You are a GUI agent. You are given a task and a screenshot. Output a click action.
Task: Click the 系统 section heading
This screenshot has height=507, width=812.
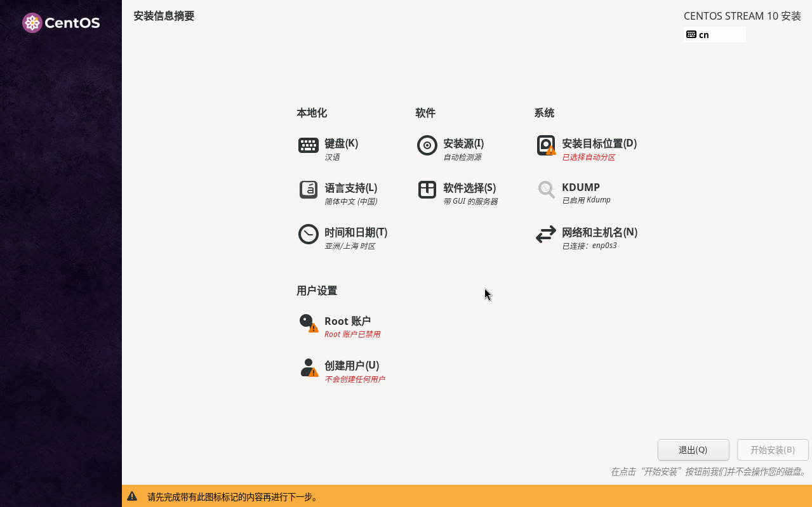[544, 113]
